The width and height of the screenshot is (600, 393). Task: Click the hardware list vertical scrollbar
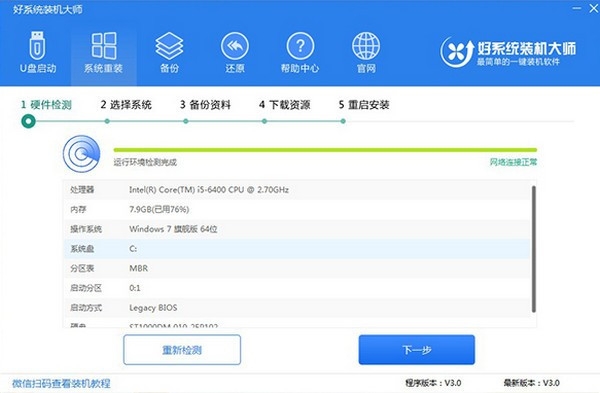[533, 249]
